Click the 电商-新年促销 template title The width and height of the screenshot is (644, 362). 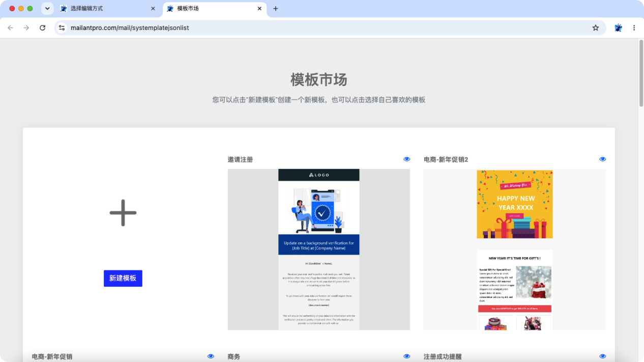[52, 356]
